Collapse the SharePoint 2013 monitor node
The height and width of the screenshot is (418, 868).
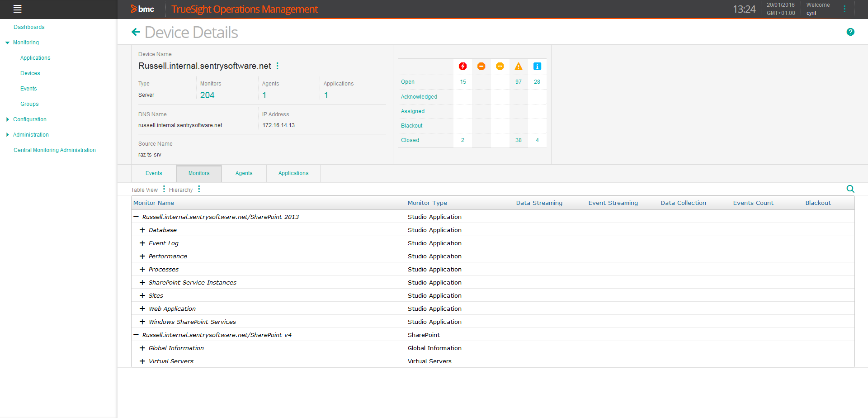tap(136, 217)
